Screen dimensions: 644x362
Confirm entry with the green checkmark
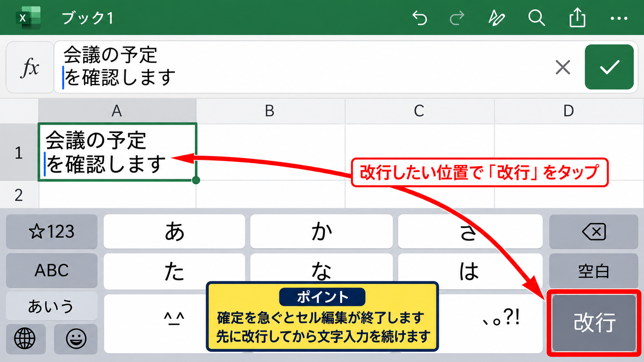click(x=609, y=67)
